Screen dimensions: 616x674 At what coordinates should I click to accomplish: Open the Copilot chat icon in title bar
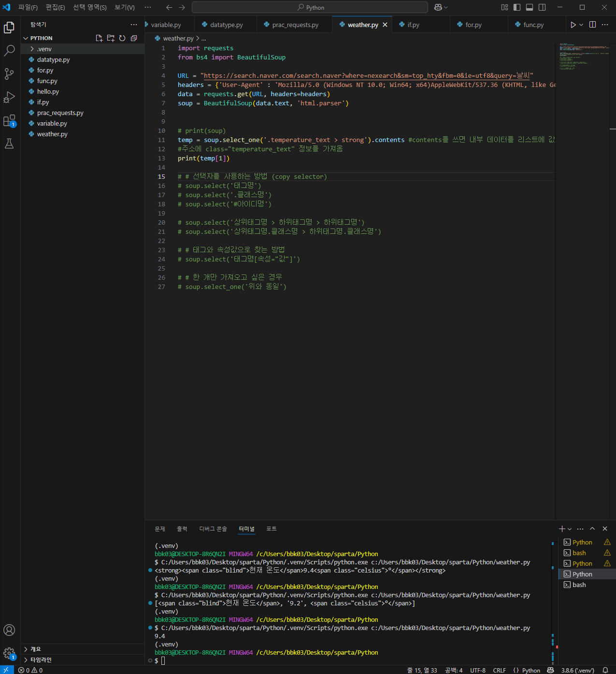[438, 7]
